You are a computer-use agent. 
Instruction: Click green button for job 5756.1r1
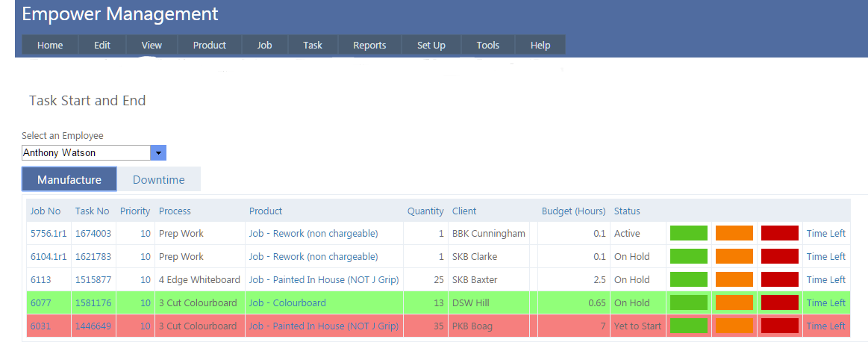(x=688, y=233)
